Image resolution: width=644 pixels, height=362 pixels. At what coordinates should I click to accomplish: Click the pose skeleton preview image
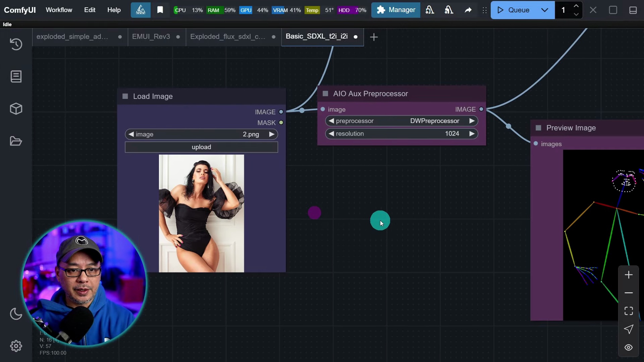[x=603, y=235]
